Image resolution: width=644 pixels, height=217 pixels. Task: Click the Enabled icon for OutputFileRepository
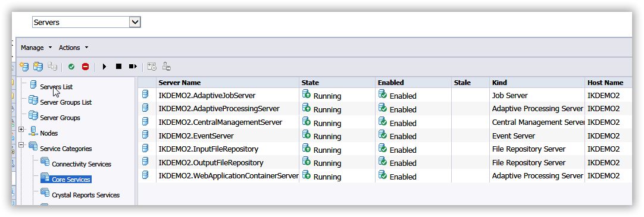click(x=383, y=161)
